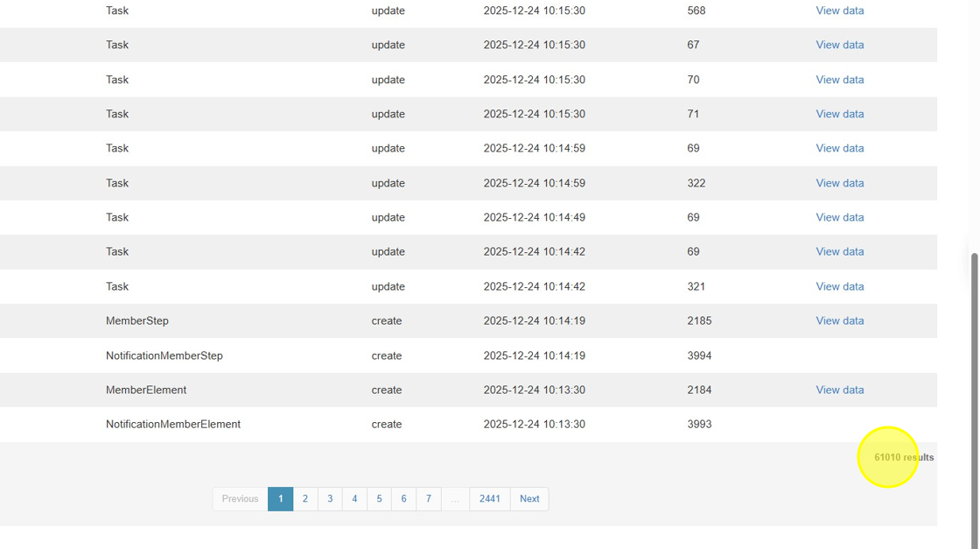Select the active page 1 button
980x549 pixels.
tap(280, 499)
